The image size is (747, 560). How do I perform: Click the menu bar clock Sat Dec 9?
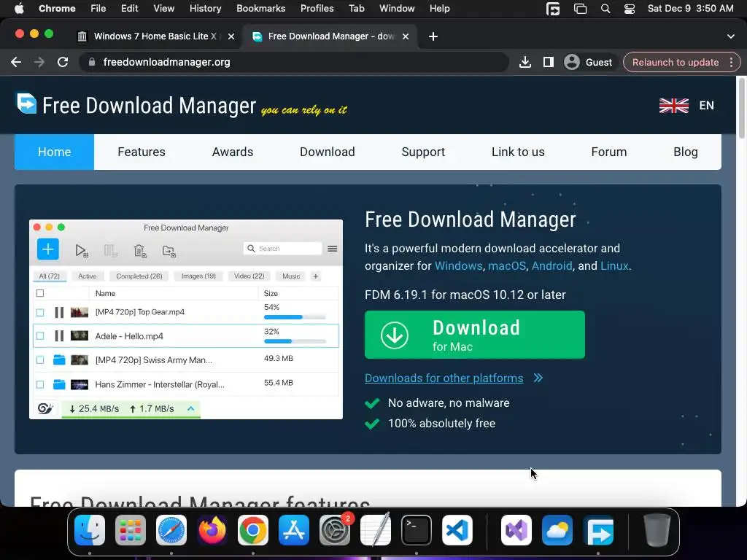690,9
